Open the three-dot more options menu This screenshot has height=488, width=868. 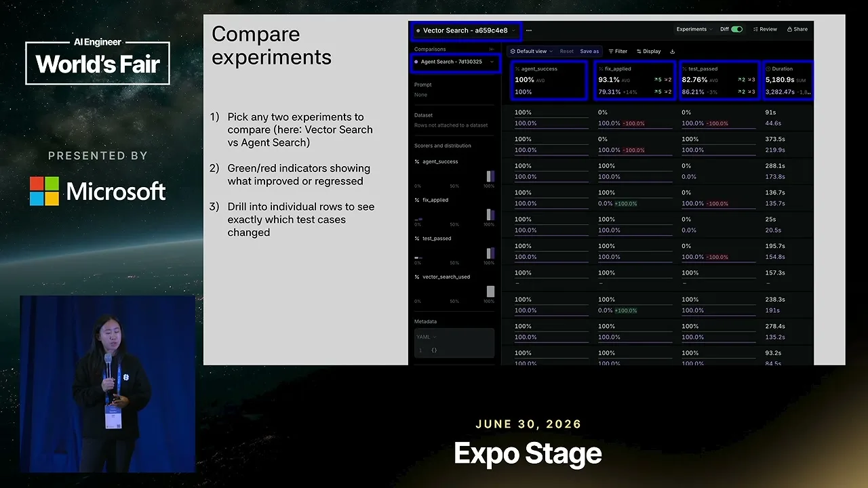(529, 30)
